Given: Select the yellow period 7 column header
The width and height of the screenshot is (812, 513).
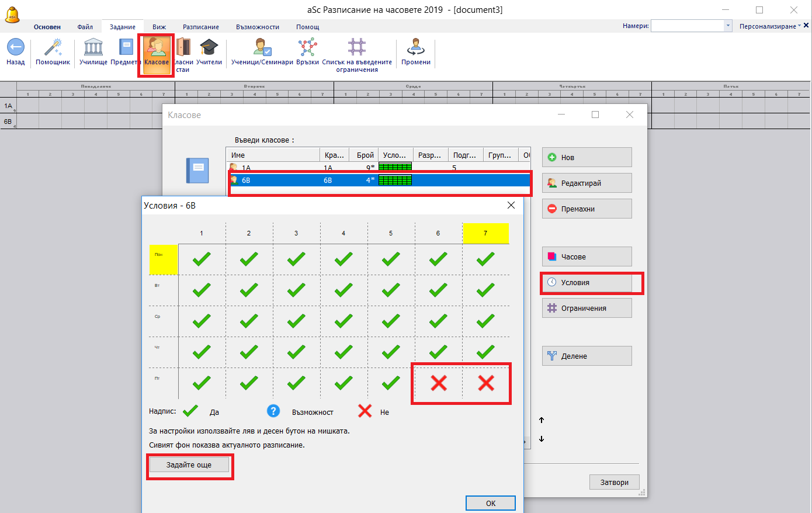Looking at the screenshot, I should click(x=485, y=233).
